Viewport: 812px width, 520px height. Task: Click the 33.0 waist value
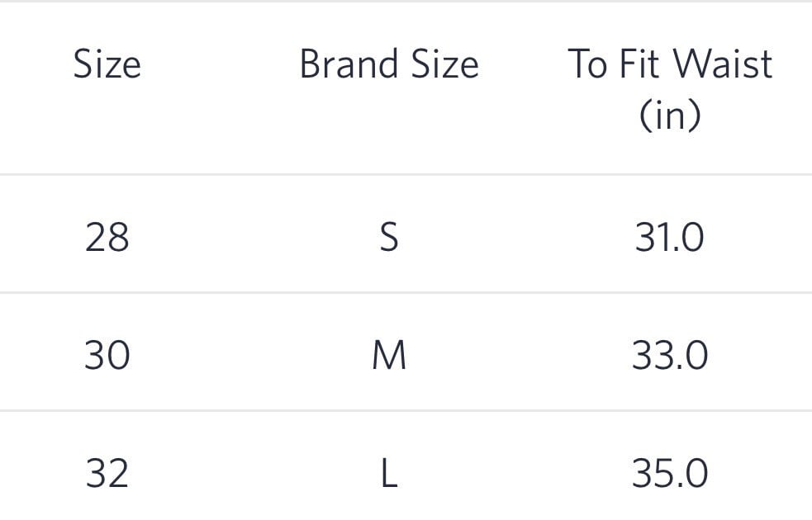(670, 356)
